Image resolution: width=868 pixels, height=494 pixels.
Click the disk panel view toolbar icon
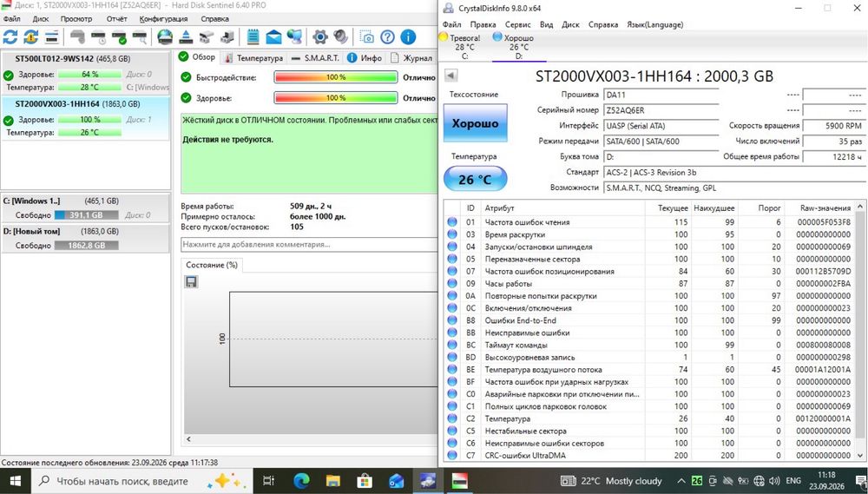[x=51, y=37]
